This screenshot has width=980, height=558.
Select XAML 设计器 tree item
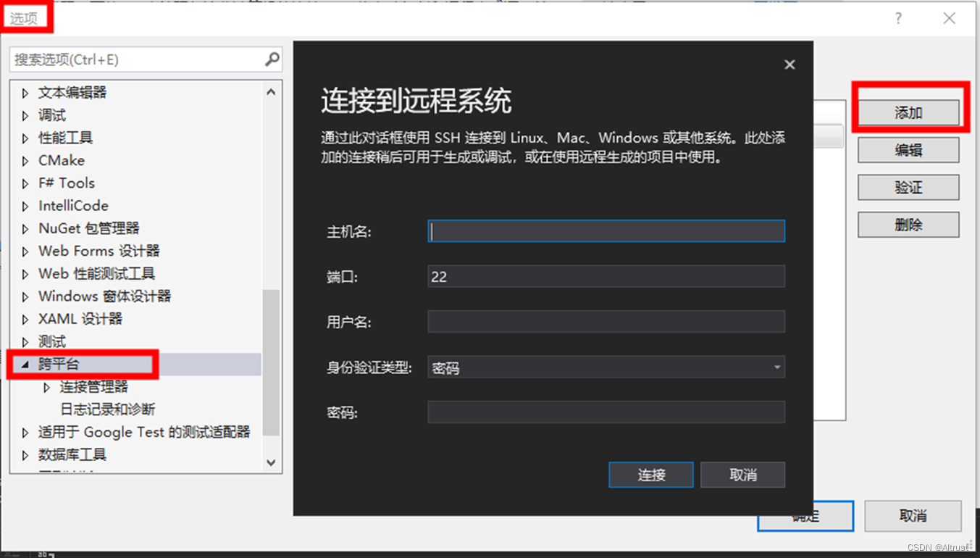coord(80,319)
